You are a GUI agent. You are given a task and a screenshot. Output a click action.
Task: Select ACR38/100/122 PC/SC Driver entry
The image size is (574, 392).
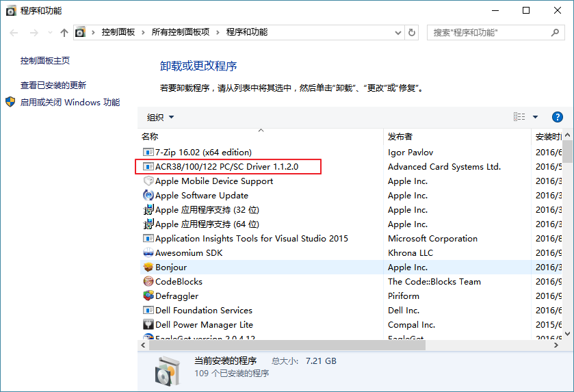coord(226,167)
